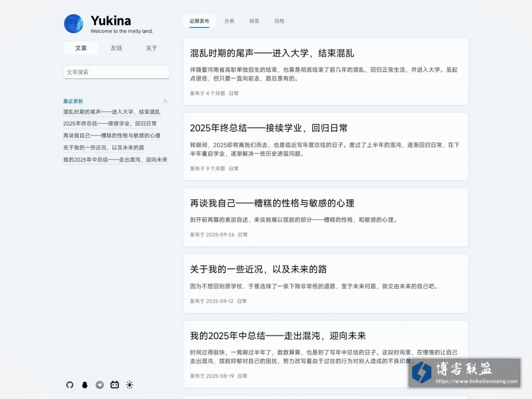This screenshot has height=399, width=532.
Task: Switch to the 标签 tab
Action: [x=254, y=21]
